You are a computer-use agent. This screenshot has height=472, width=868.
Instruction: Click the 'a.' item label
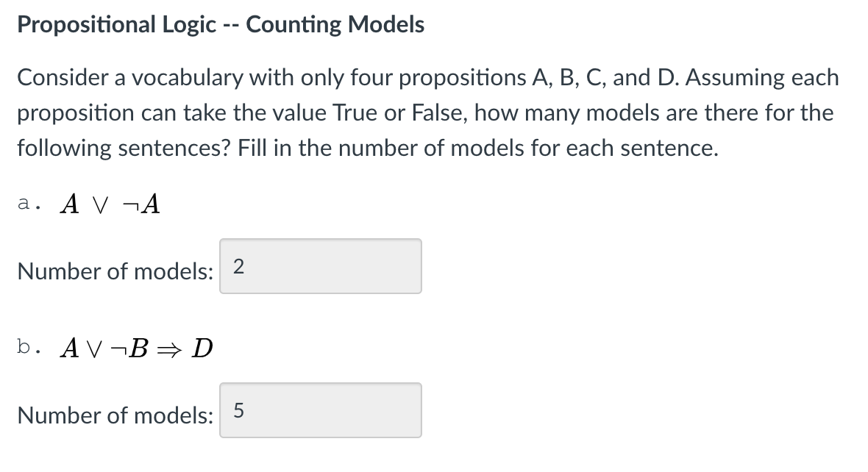(x=29, y=204)
